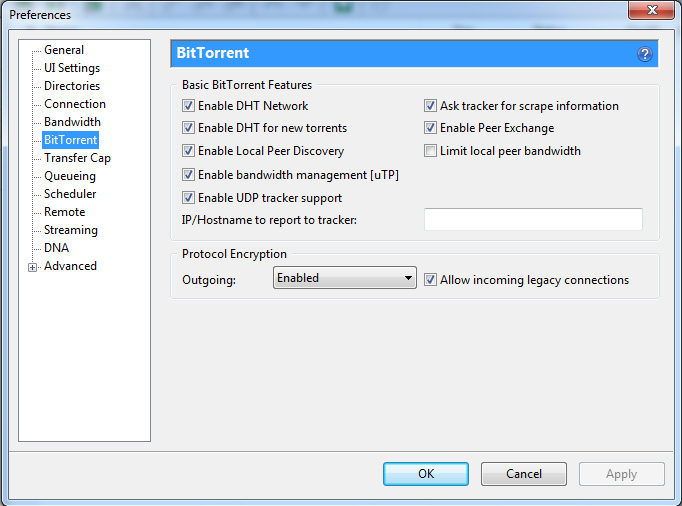Expand the Advanced tree node
Screen dimensions: 682x506
click(32, 267)
